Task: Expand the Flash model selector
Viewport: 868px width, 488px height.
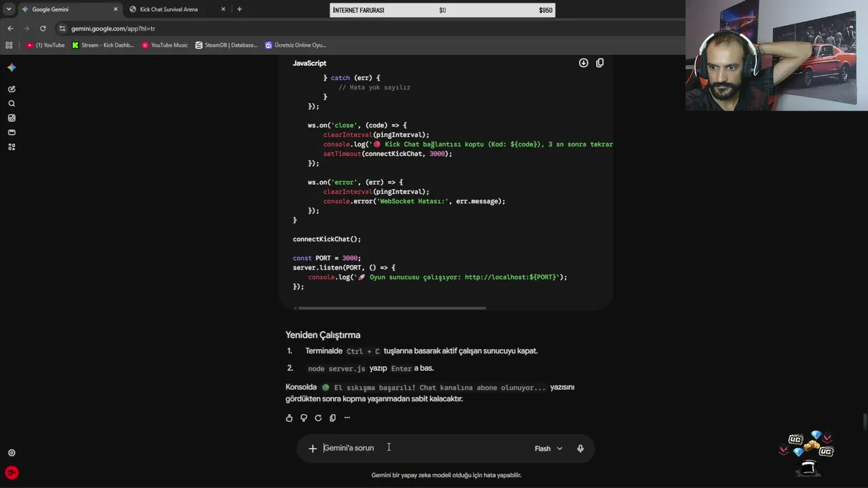Action: (549, 449)
